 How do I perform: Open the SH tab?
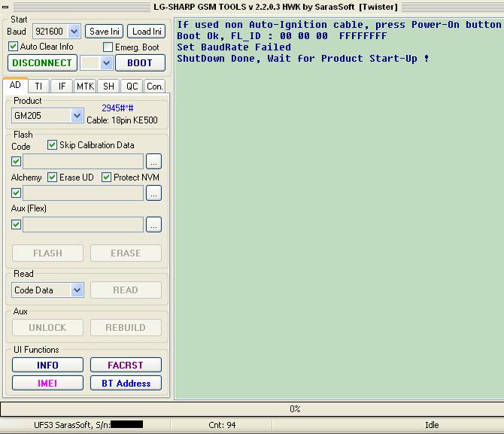pyautogui.click(x=108, y=86)
